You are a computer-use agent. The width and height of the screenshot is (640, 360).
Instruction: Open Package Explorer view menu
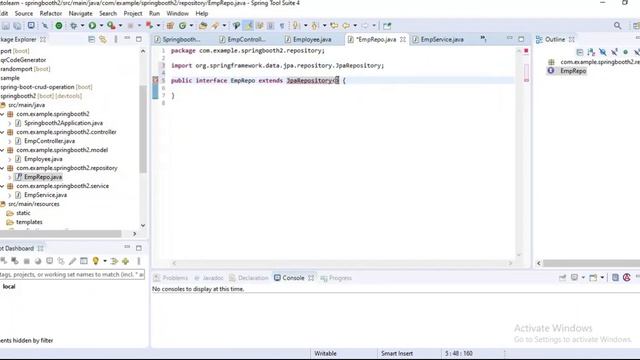[116, 39]
